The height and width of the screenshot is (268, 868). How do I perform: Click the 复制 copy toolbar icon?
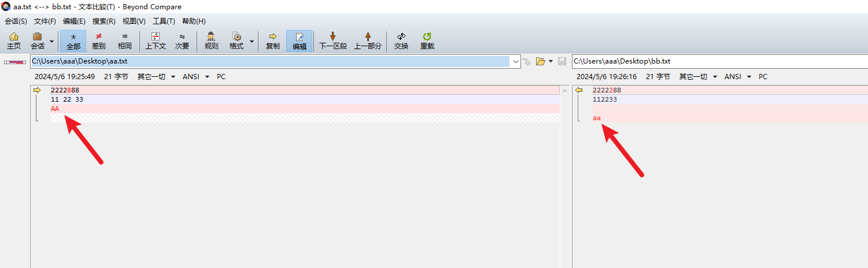273,41
